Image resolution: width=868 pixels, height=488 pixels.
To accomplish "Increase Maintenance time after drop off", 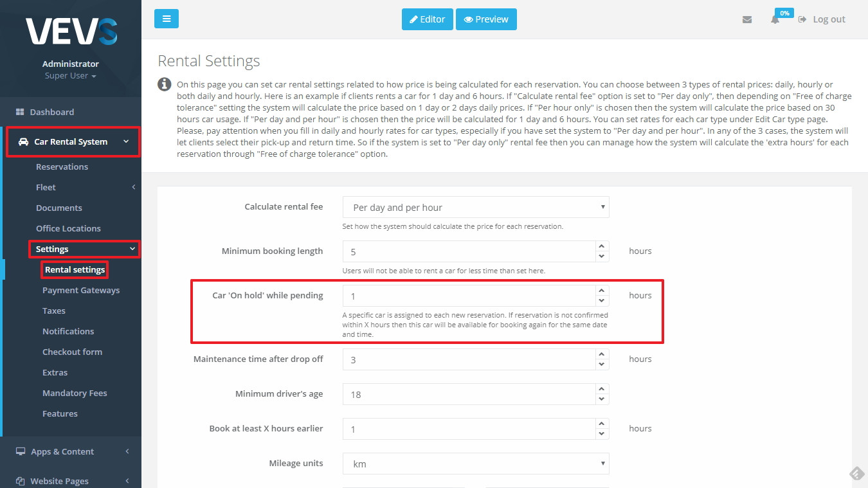I will (x=602, y=354).
